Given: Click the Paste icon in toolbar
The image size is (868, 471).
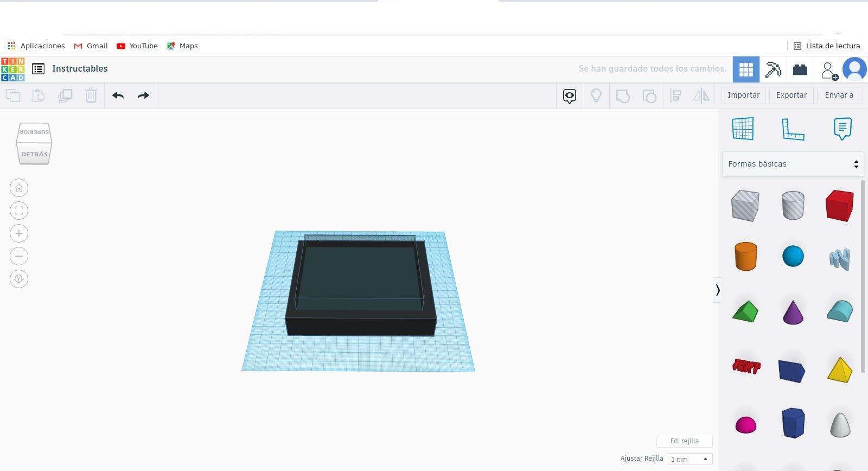Looking at the screenshot, I should (39, 96).
